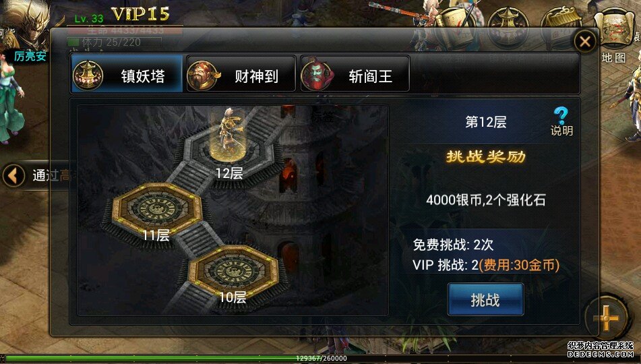Click the 厉亮安 player name label
The image size is (641, 364).
[30, 56]
